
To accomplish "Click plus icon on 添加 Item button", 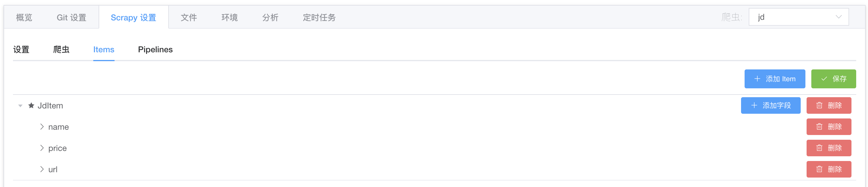I will click(x=757, y=79).
